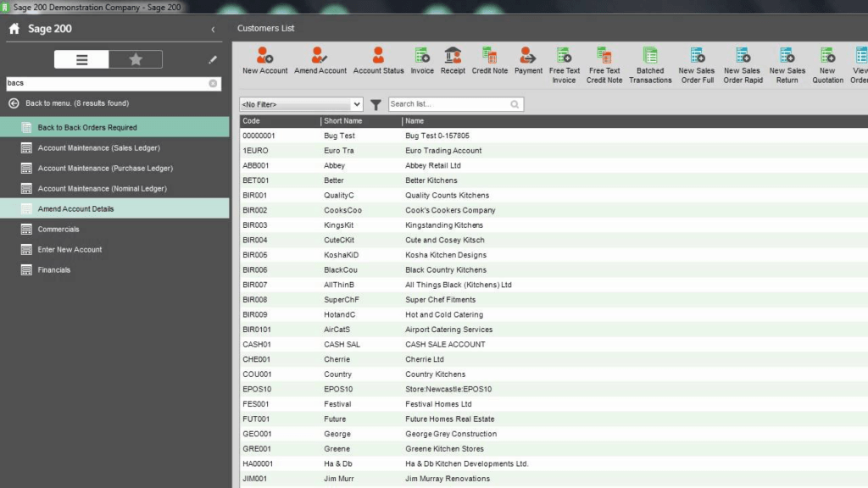Select the Quality Counts Kitchens row
Viewport: 868px width, 488px height.
pyautogui.click(x=554, y=196)
